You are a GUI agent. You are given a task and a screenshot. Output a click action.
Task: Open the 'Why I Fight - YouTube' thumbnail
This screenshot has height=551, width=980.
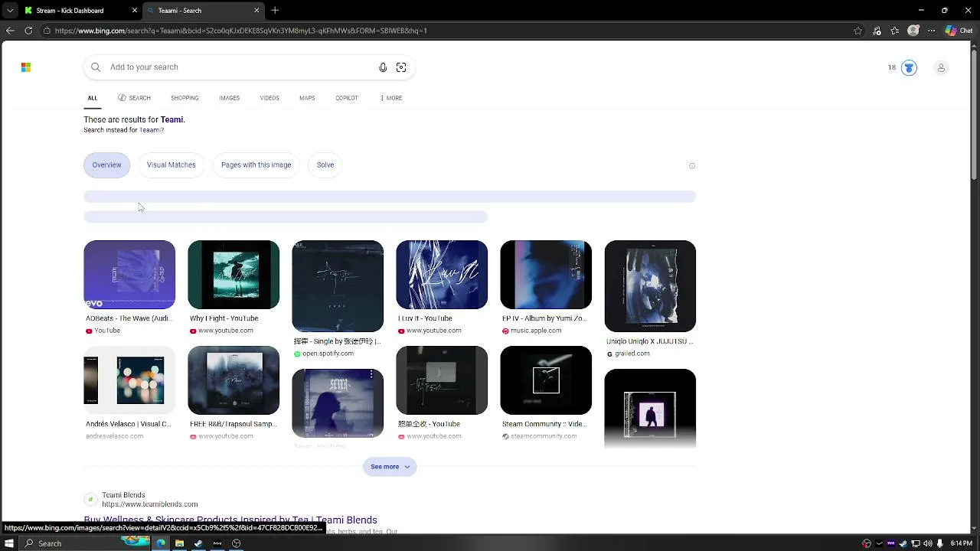234,275
